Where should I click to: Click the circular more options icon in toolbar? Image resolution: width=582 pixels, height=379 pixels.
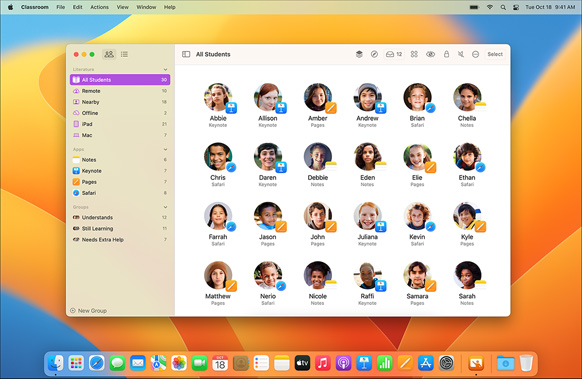pos(475,54)
